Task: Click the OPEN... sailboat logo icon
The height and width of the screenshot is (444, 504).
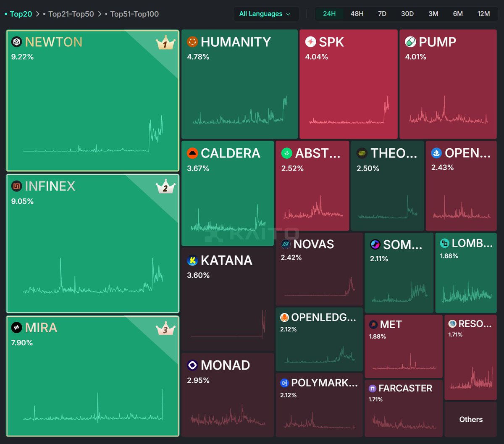Action: [x=436, y=153]
